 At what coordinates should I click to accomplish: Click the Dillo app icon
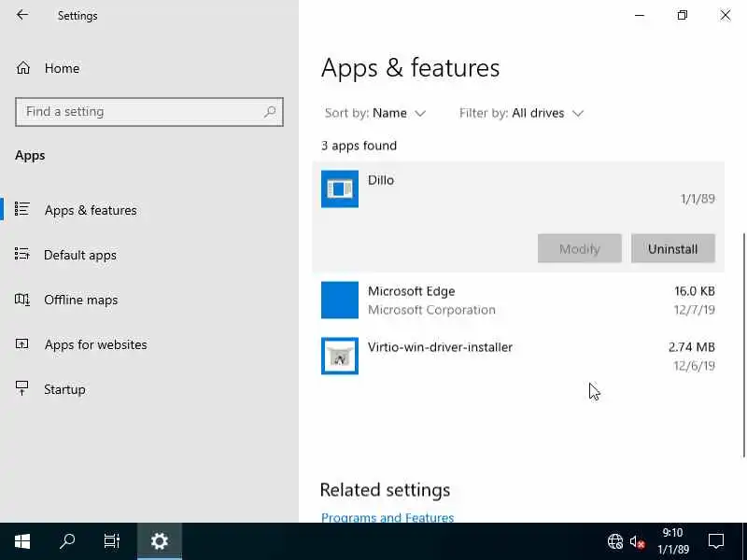(x=340, y=189)
